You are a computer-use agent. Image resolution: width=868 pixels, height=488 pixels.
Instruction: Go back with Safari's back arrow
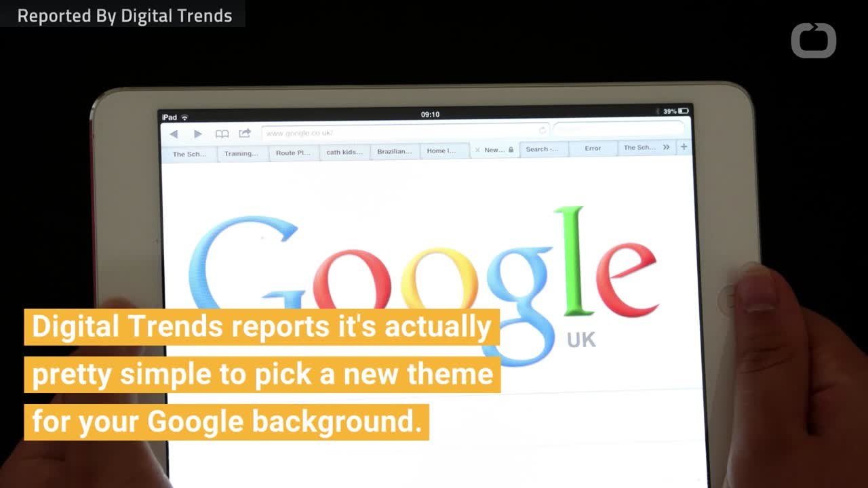[x=174, y=134]
